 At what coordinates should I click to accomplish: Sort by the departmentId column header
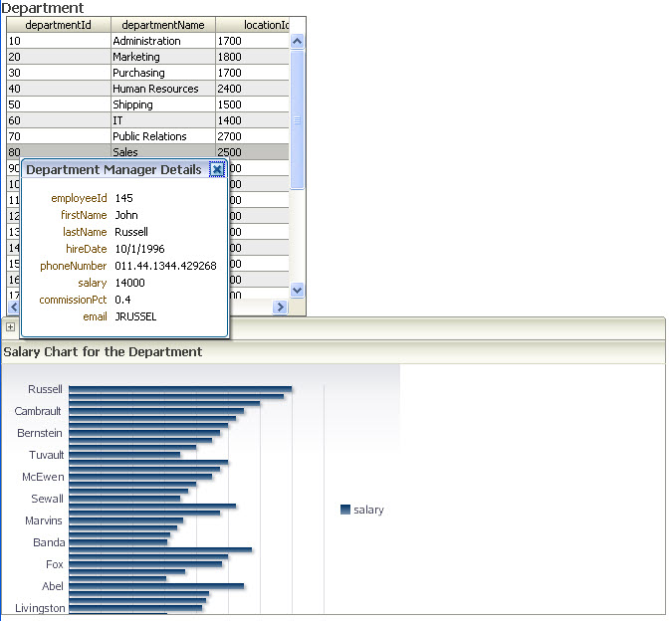click(x=58, y=25)
